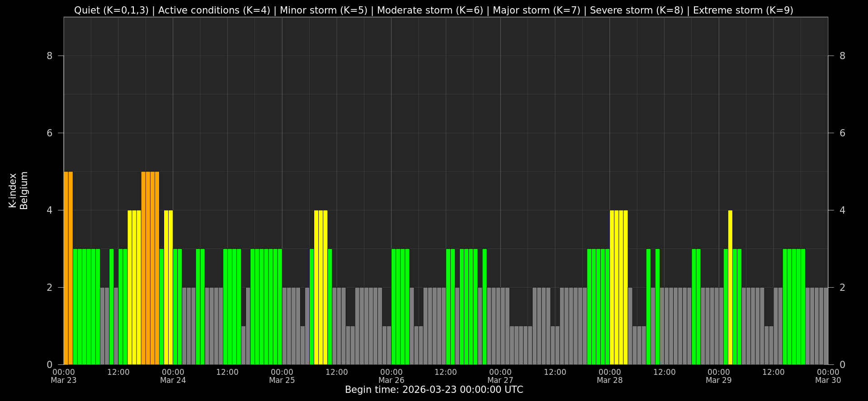Select the "Severe storm (K=8)" legend entry
868x401 pixels.
637,10
